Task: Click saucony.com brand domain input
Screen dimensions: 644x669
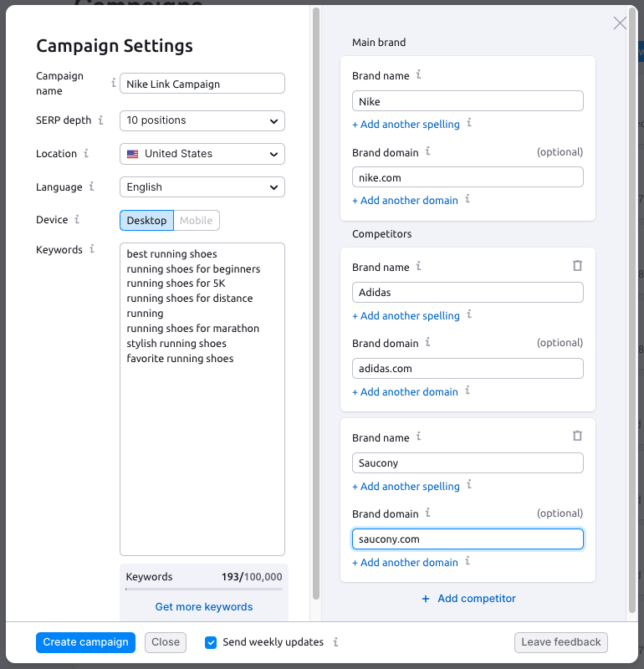Action: [468, 539]
